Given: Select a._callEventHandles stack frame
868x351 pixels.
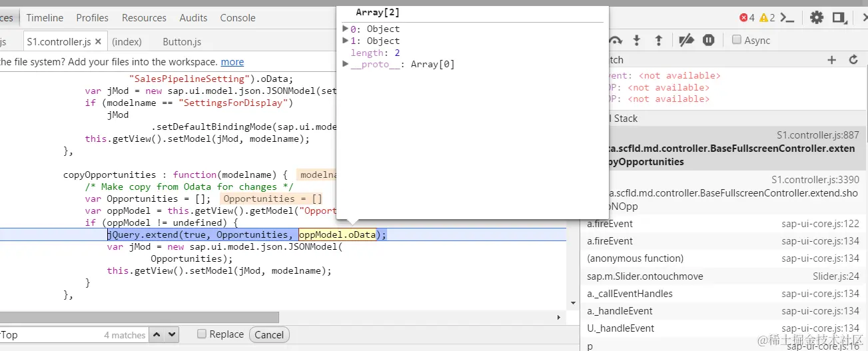Looking at the screenshot, I should tap(723, 293).
